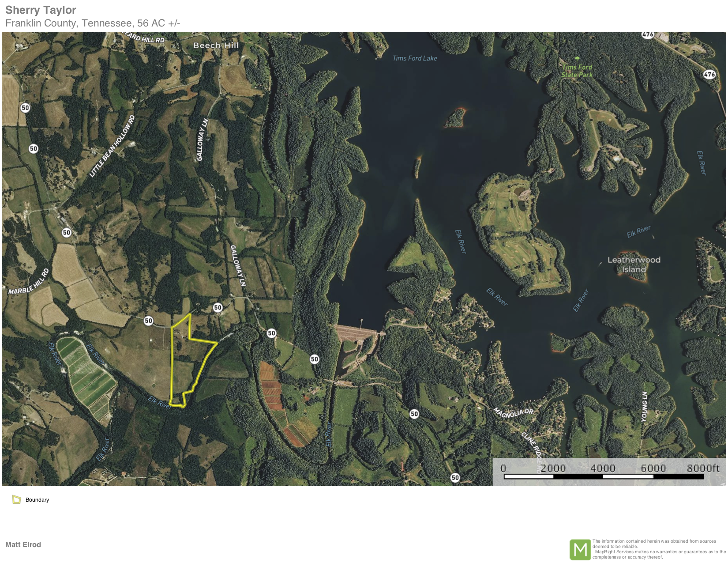Click the green MapRight logo
The image size is (728, 563).
(x=580, y=549)
